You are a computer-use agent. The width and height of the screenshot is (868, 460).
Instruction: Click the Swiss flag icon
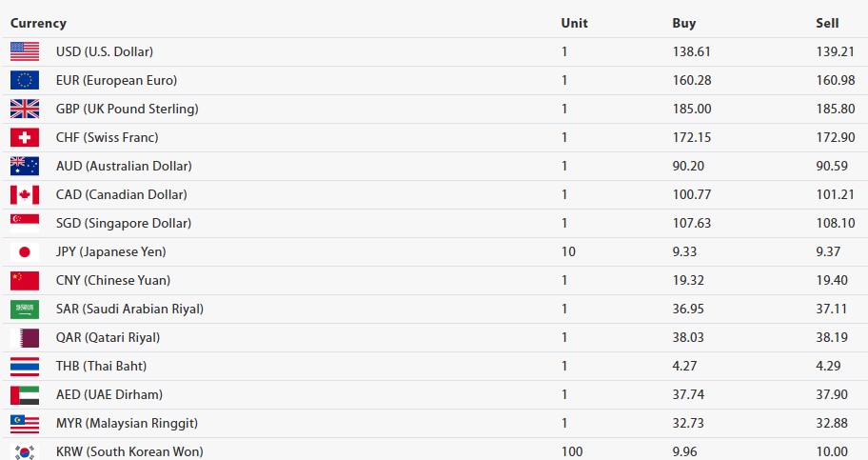coord(25,137)
